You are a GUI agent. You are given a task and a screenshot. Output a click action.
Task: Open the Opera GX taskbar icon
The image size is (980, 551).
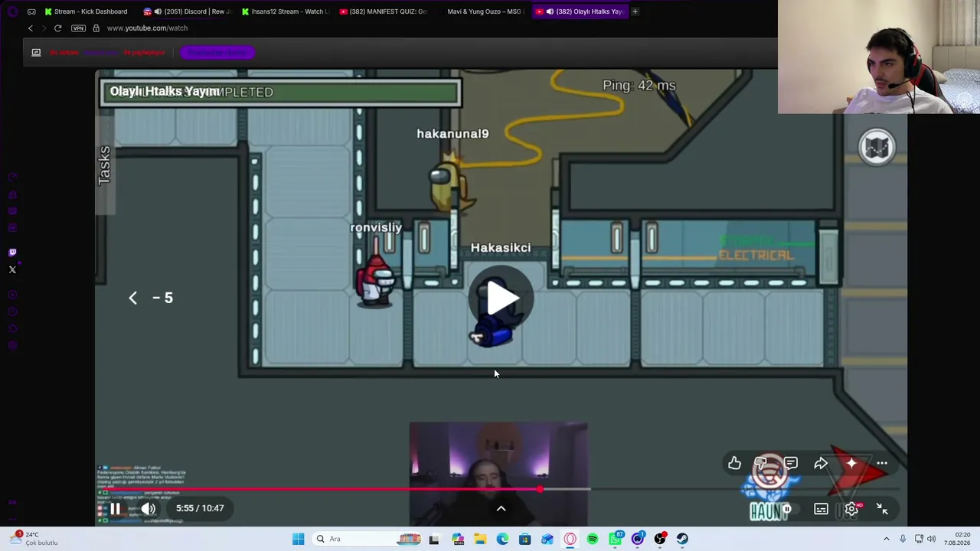(x=570, y=539)
